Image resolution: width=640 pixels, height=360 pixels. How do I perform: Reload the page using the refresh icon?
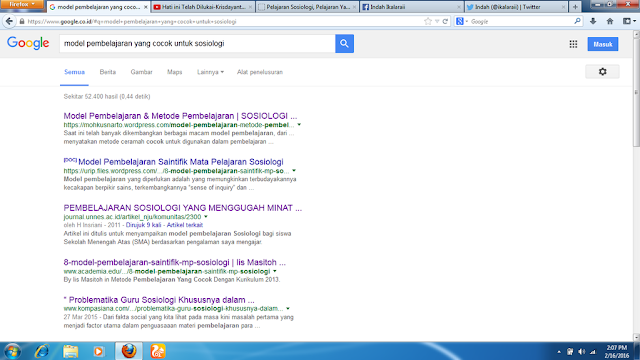tap(445, 22)
